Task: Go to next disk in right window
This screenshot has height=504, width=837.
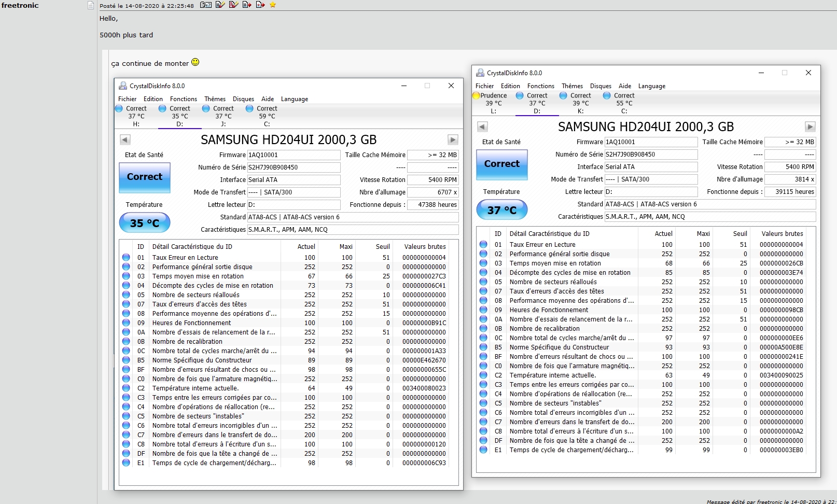Action: pyautogui.click(x=810, y=127)
